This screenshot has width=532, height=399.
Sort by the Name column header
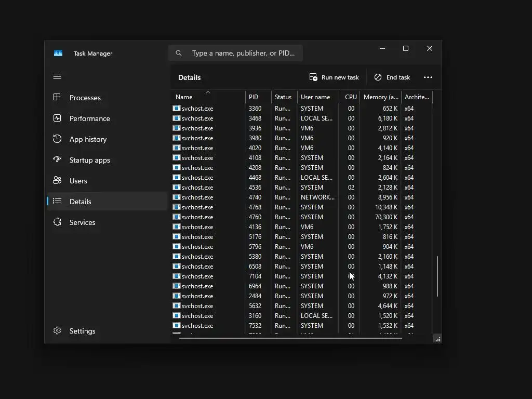(208, 97)
